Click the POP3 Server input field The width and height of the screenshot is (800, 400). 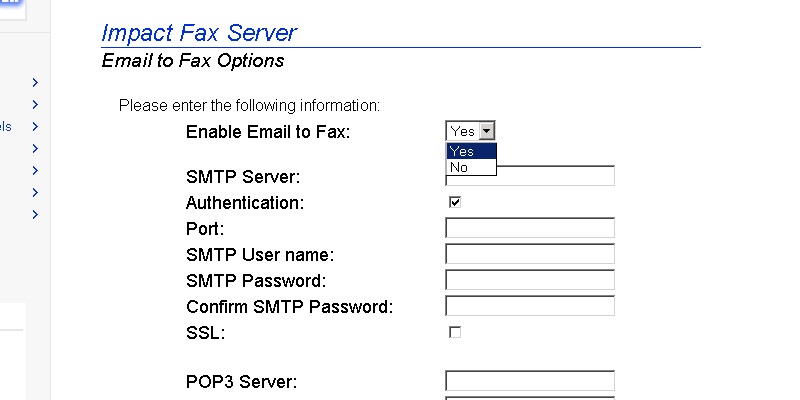(x=529, y=381)
